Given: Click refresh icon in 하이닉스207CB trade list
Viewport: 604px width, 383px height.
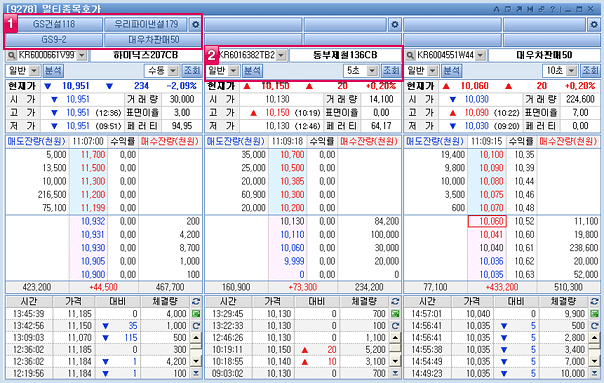Looking at the screenshot, I should pos(196,326).
